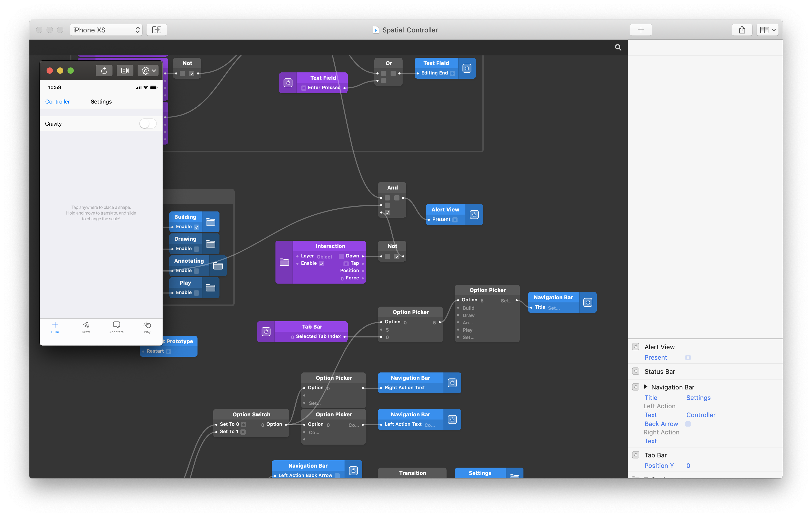The width and height of the screenshot is (812, 517).
Task: Click the Present property in sidebar Alert View
Action: click(x=656, y=357)
